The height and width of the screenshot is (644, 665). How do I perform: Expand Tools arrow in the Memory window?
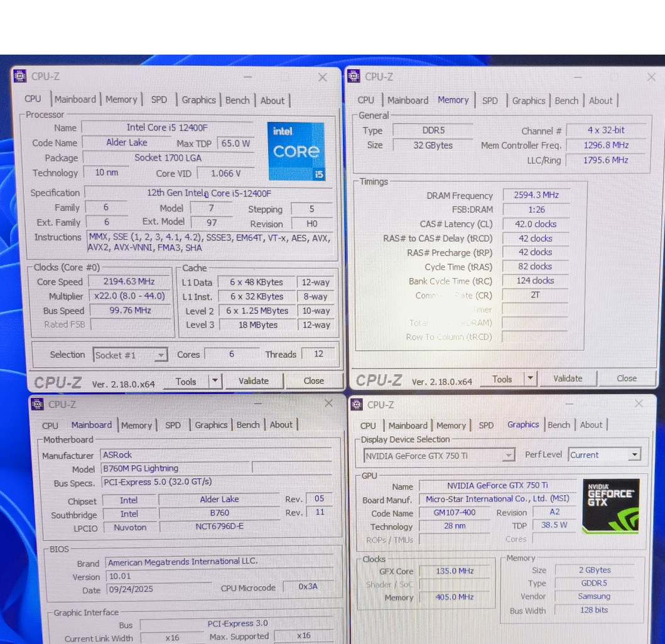coord(531,378)
